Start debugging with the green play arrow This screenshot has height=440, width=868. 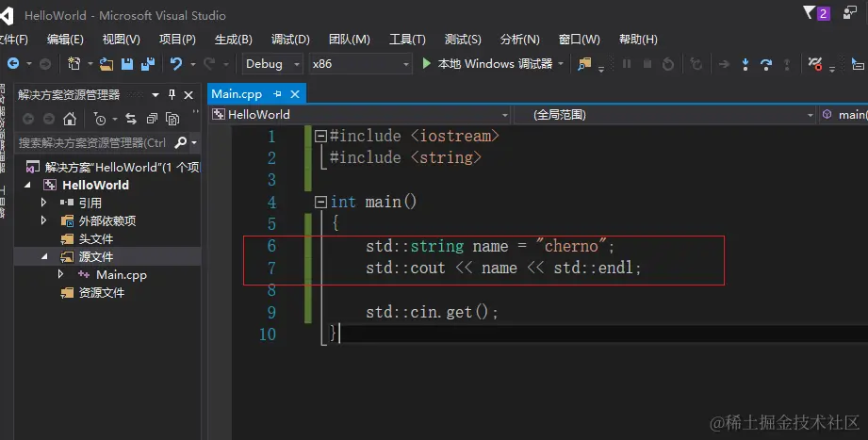426,64
